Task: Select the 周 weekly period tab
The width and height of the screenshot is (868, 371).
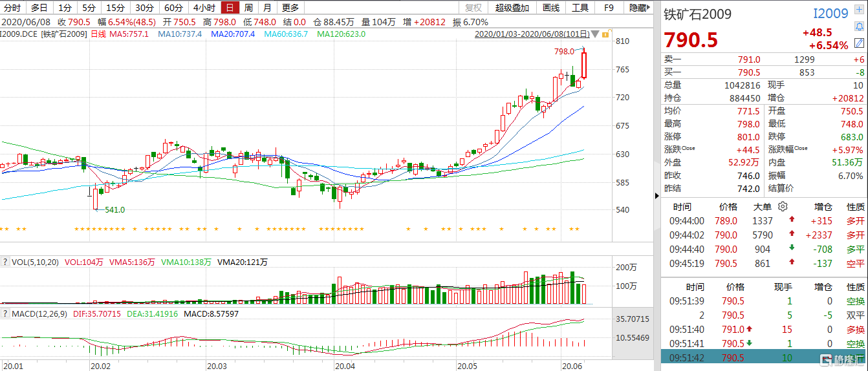Action: [x=248, y=8]
